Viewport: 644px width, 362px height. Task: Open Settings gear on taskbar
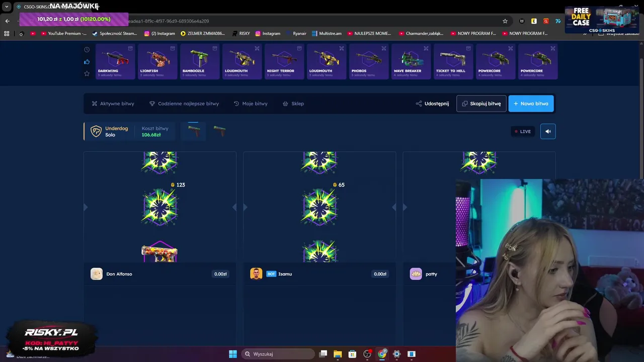(396, 354)
